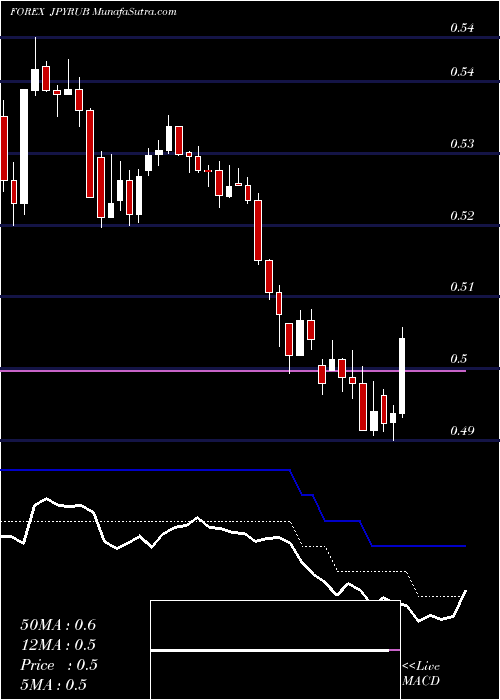500x700 pixels.
Task: Click the 50MA : 0.6 readout
Action: click(58, 625)
